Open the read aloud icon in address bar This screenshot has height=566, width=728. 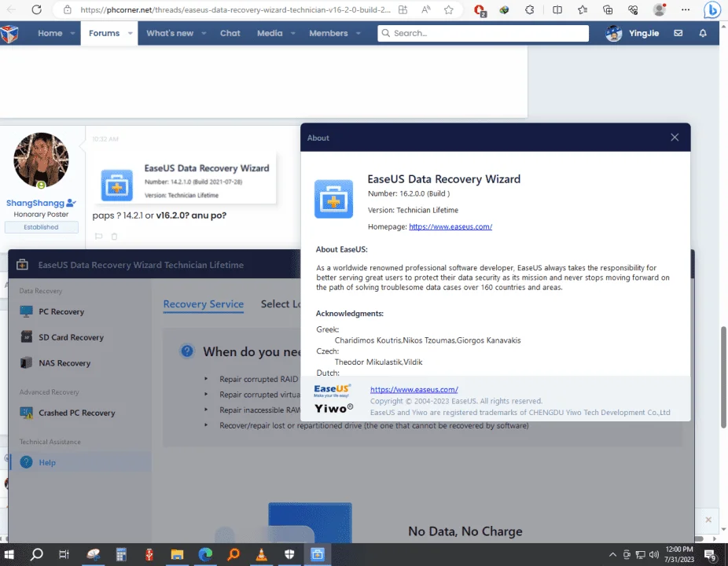[426, 9]
